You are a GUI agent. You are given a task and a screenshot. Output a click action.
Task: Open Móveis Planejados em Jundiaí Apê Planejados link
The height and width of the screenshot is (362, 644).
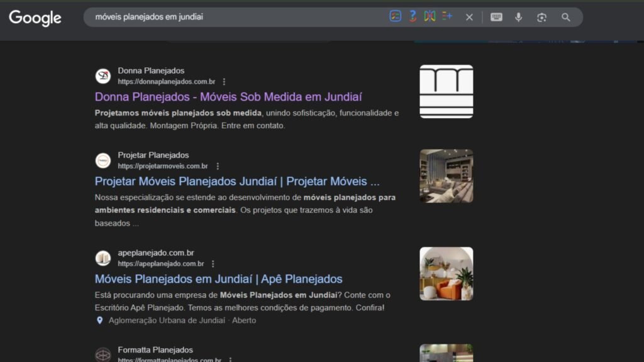(x=218, y=279)
